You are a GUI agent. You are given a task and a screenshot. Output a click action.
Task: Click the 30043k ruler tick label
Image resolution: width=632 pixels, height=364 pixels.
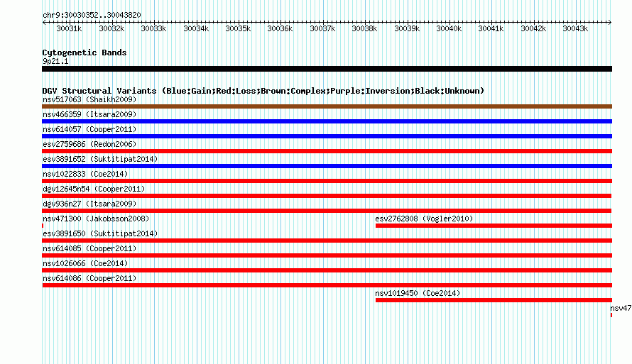576,28
